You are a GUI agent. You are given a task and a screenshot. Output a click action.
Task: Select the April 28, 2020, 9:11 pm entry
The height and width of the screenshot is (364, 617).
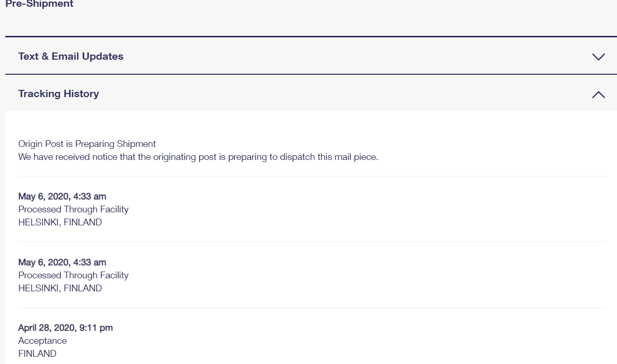pyautogui.click(x=65, y=328)
